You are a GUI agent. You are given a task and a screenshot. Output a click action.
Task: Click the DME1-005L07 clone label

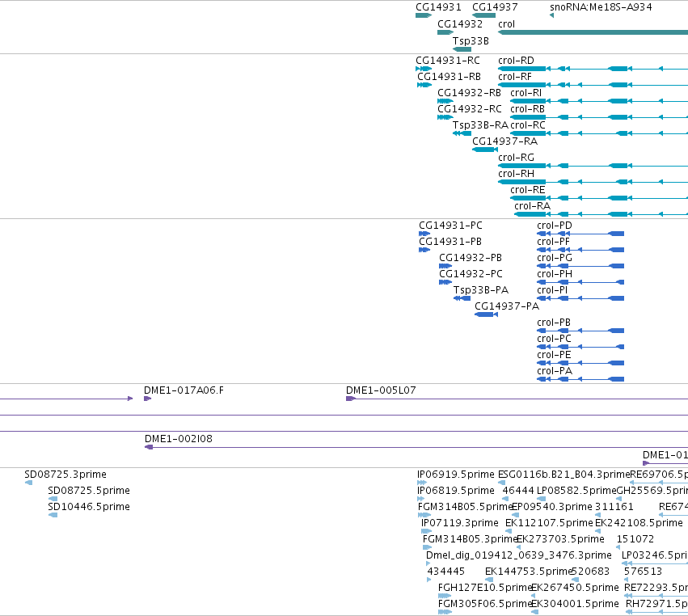click(381, 390)
